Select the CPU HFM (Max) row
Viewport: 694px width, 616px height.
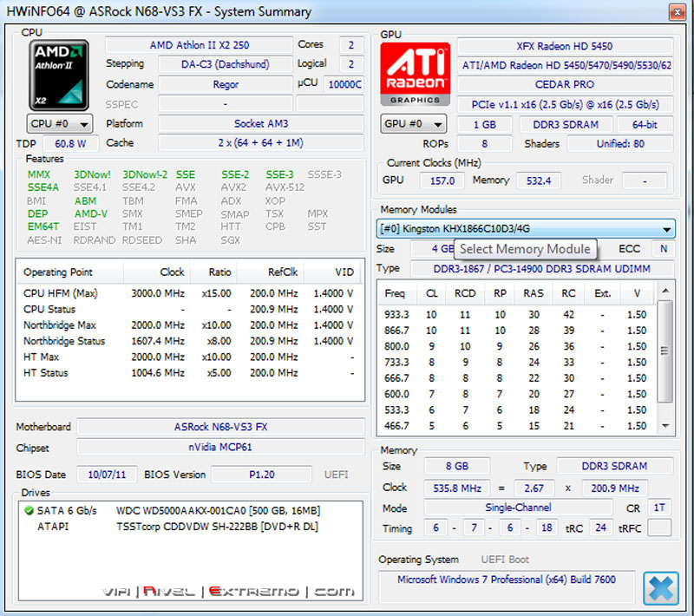pos(189,293)
